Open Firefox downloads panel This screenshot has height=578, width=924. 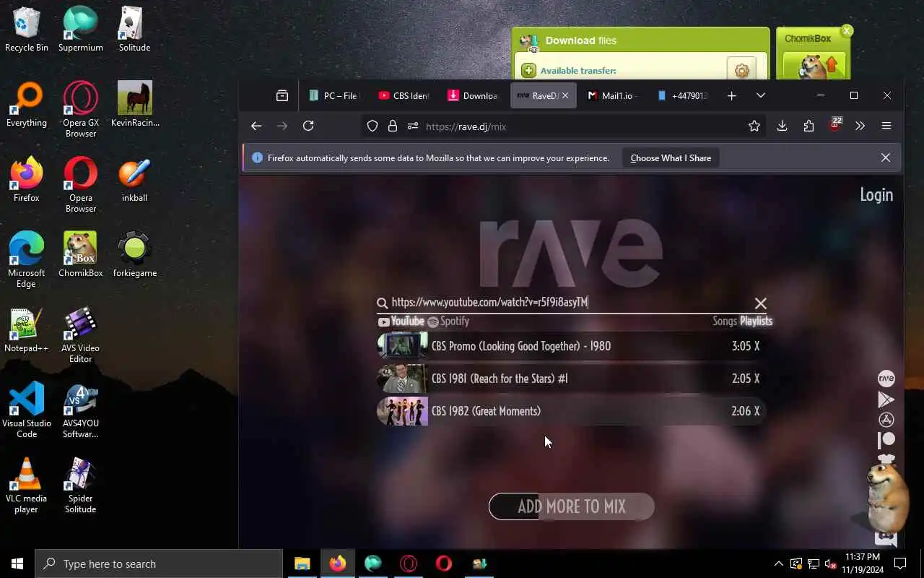click(x=782, y=126)
